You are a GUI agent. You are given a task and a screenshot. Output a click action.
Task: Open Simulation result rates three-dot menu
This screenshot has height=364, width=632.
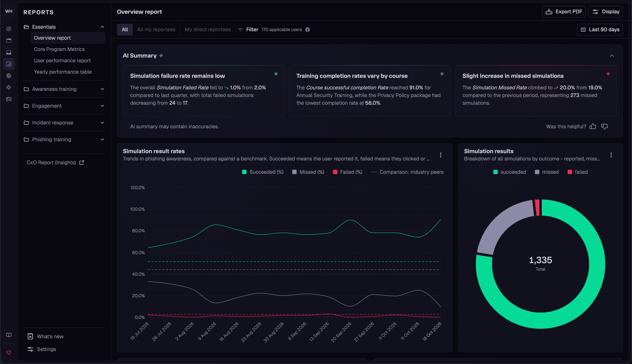(x=441, y=155)
